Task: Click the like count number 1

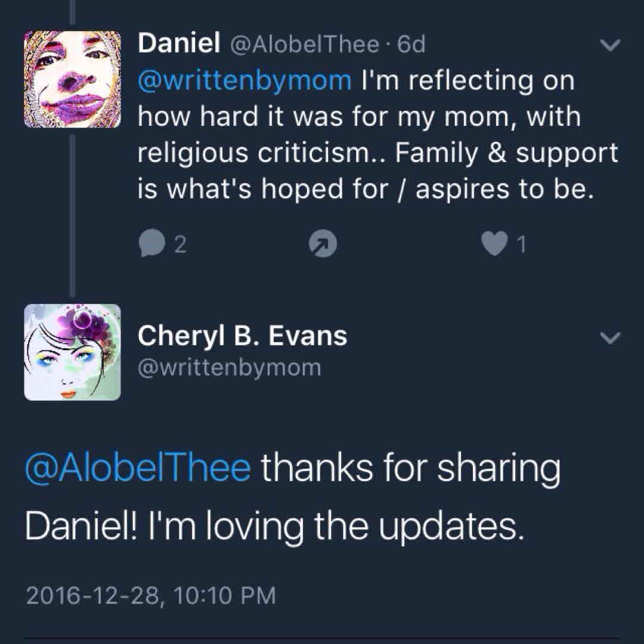Action: point(522,245)
